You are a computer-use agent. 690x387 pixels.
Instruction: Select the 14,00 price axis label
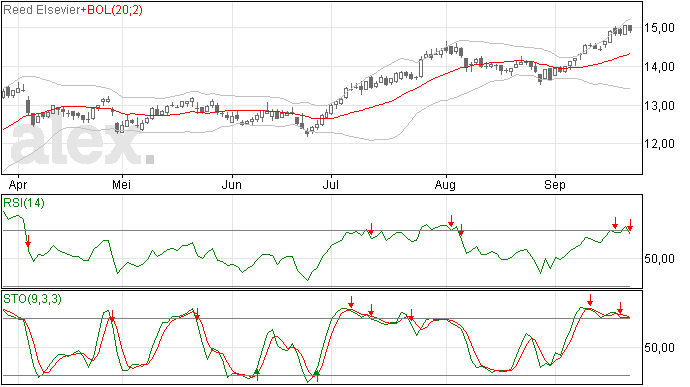click(659, 66)
